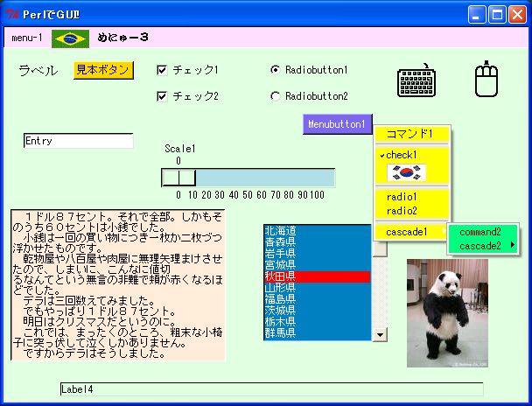Screen dimensions: 532x406
Task: Open the Menubutton1 dropdown
Action: [x=338, y=124]
